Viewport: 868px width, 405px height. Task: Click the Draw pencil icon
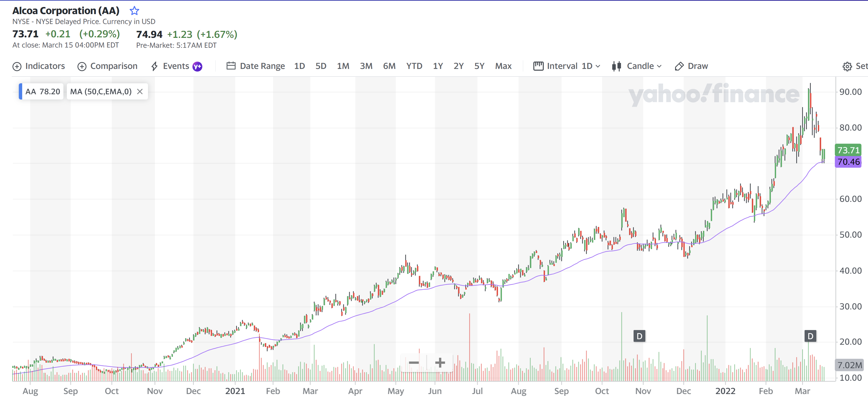pyautogui.click(x=679, y=66)
